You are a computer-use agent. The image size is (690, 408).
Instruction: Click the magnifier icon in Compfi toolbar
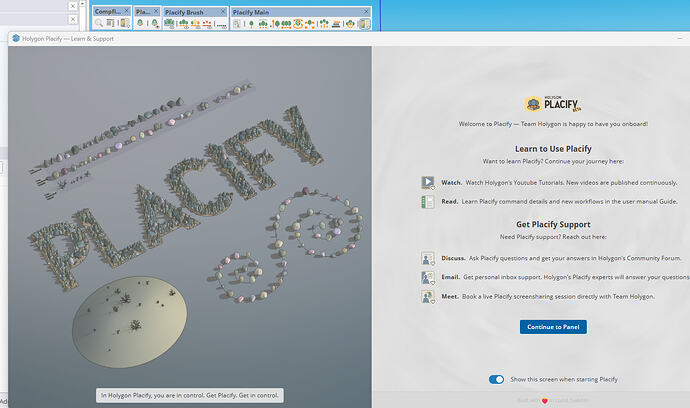coord(99,23)
